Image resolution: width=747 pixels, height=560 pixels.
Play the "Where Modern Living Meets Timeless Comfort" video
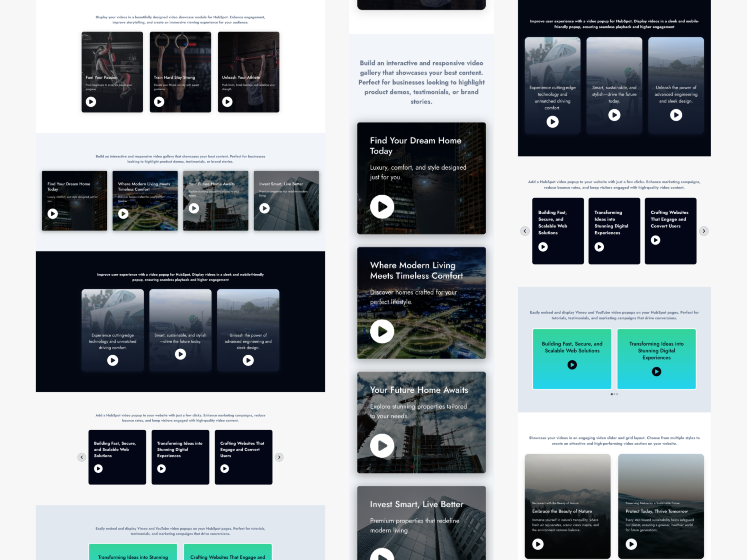tap(382, 331)
